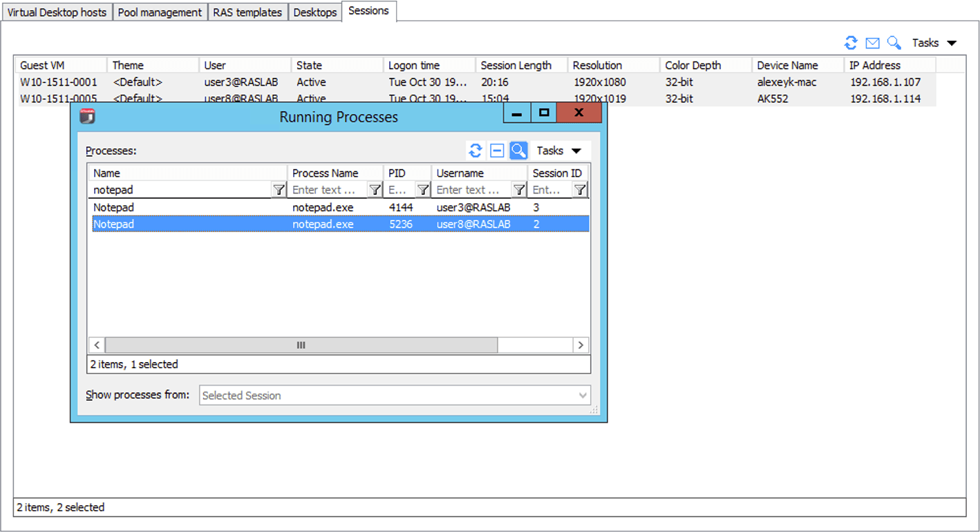
Task: Sort processes by PID column header
Action: (408, 173)
